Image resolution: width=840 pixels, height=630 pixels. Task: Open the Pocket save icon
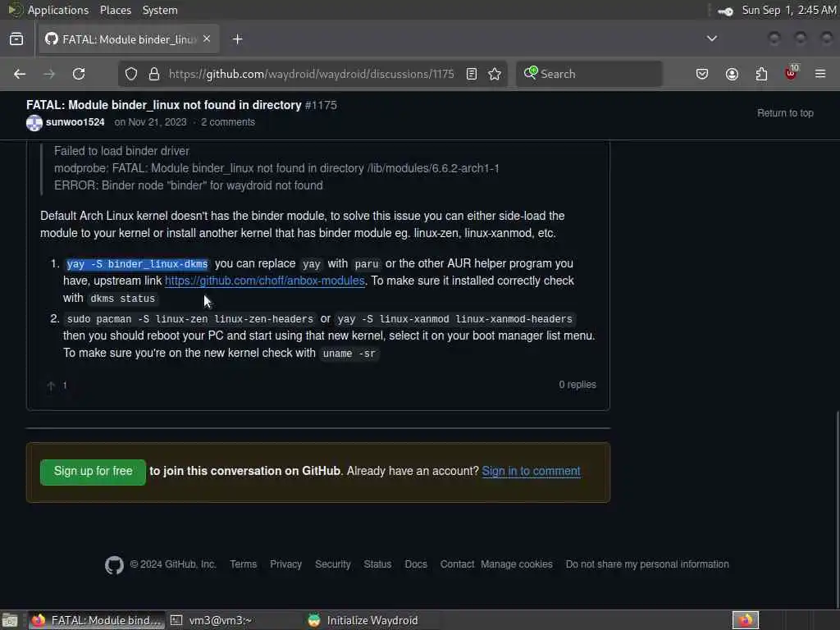pyautogui.click(x=702, y=74)
